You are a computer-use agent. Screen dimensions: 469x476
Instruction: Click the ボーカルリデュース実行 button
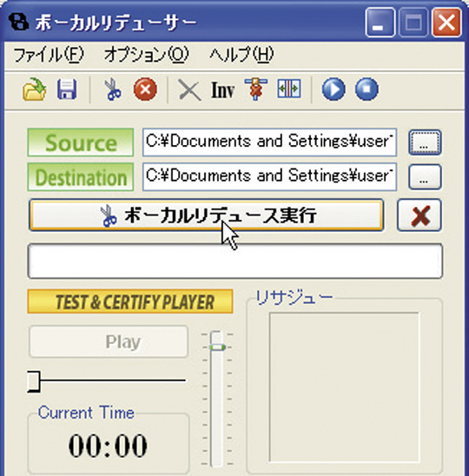coord(207,215)
